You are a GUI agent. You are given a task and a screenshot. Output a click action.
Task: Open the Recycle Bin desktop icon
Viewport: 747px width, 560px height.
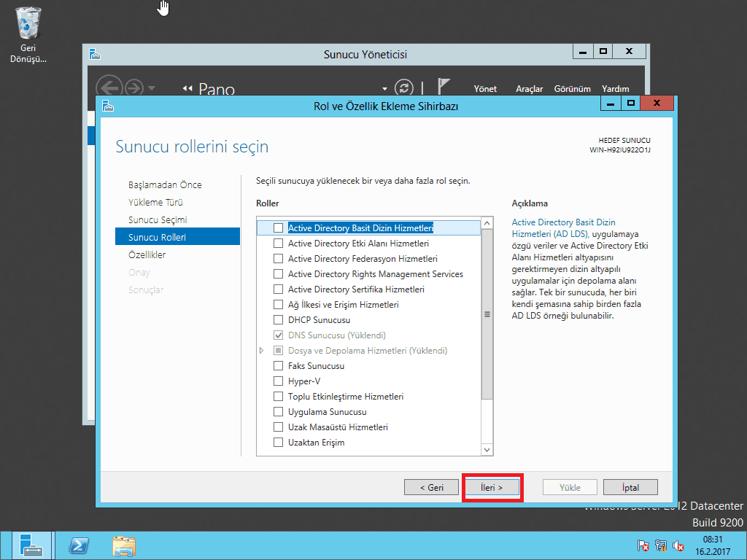pos(28,26)
